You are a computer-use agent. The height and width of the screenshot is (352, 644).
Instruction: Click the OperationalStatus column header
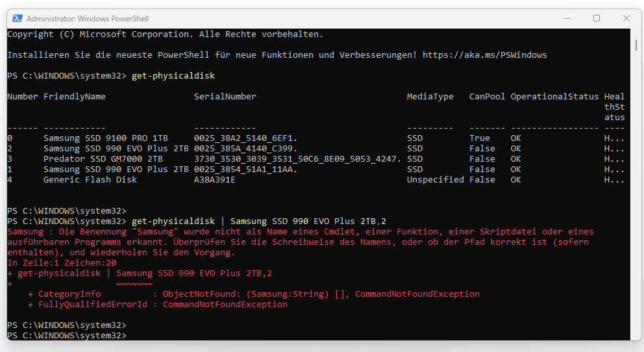(554, 97)
